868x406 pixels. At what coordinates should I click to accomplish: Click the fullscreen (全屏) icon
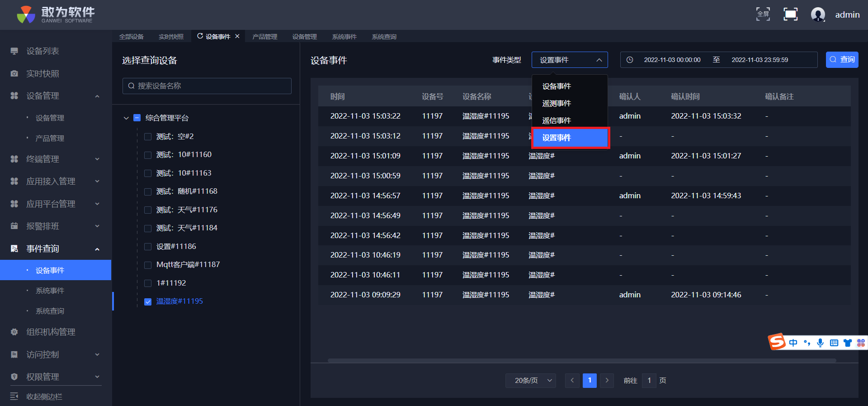[x=763, y=14]
